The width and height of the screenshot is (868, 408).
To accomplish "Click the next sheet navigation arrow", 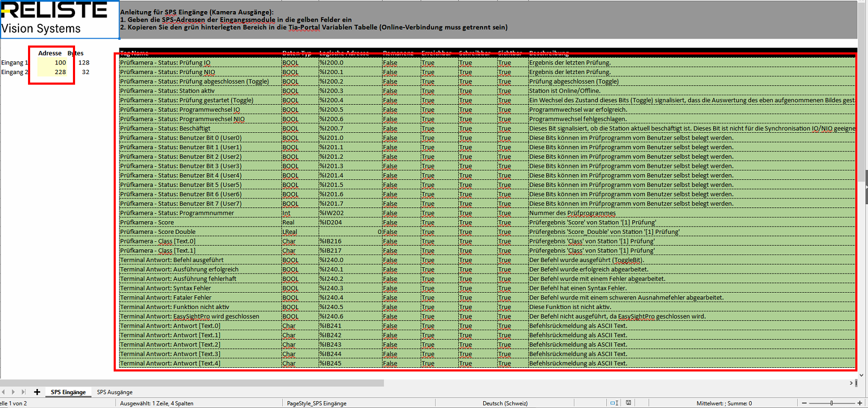I will coord(13,392).
